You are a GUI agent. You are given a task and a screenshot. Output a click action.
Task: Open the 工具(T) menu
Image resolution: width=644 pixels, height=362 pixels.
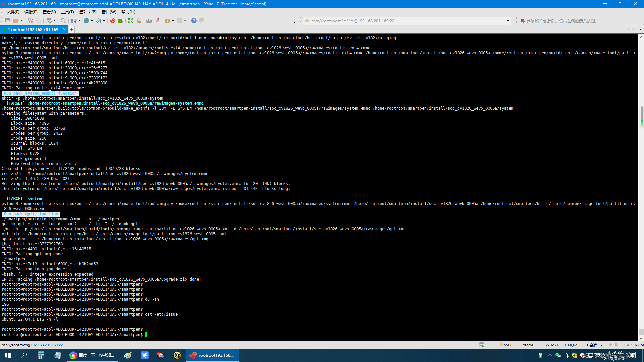tap(67, 12)
